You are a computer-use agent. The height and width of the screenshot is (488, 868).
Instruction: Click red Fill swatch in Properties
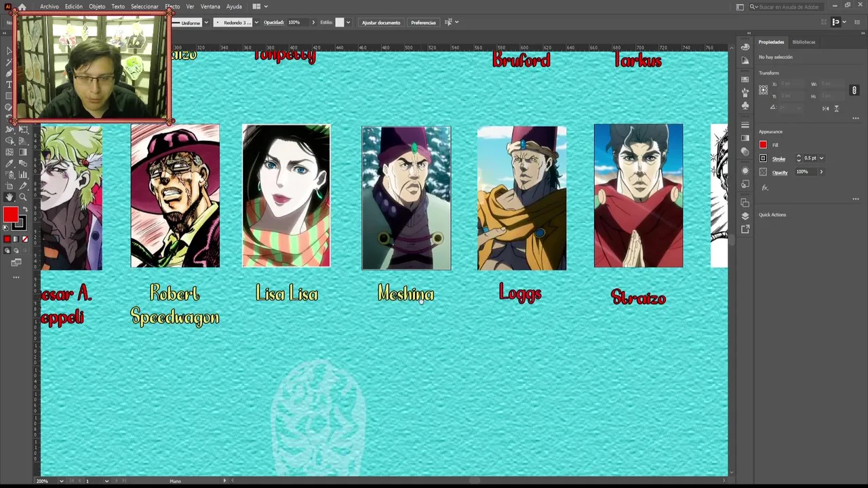tap(763, 144)
